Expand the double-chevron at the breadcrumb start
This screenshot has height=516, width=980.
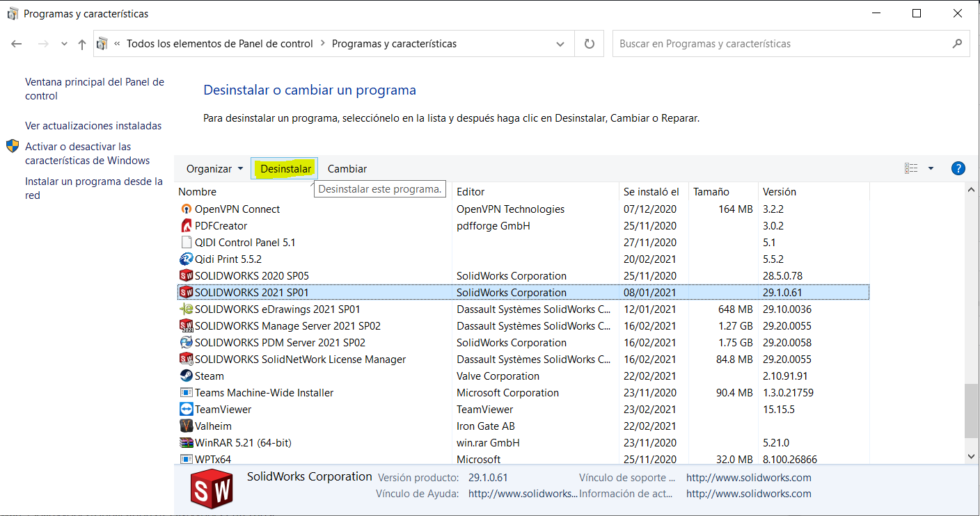tap(117, 44)
